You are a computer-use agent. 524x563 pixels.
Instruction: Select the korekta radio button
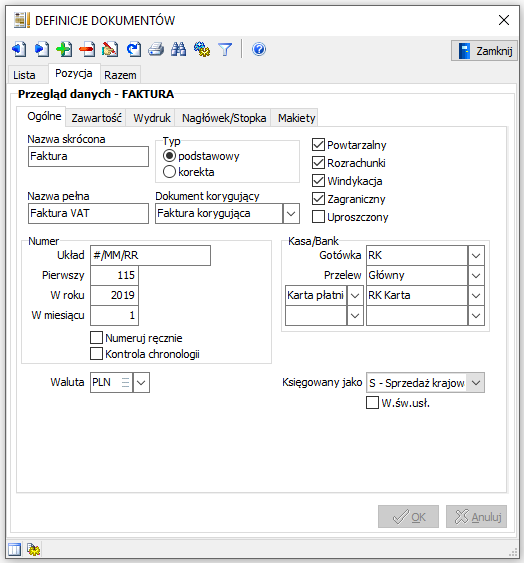169,172
